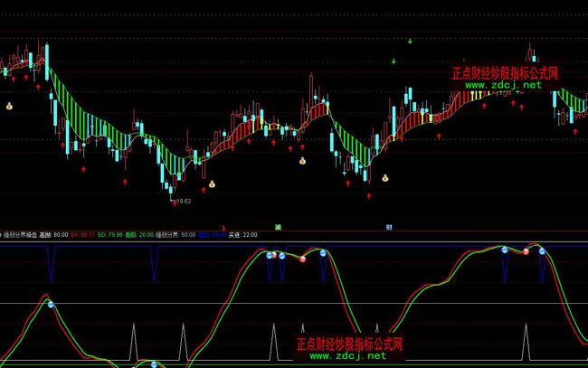This screenshot has width=588, height=368.
Task: Click the red event marker below the price chart
Action: click(223, 226)
